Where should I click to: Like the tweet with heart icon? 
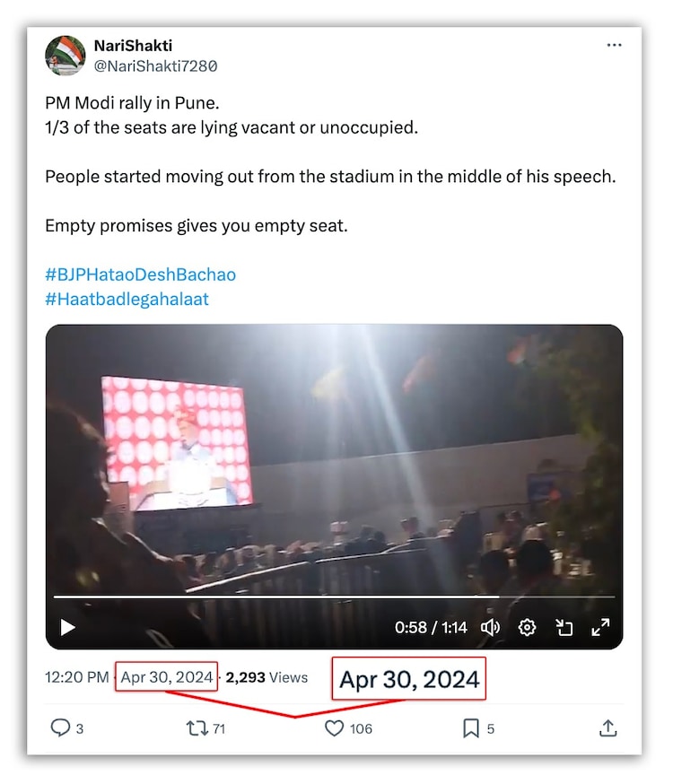coord(334,728)
